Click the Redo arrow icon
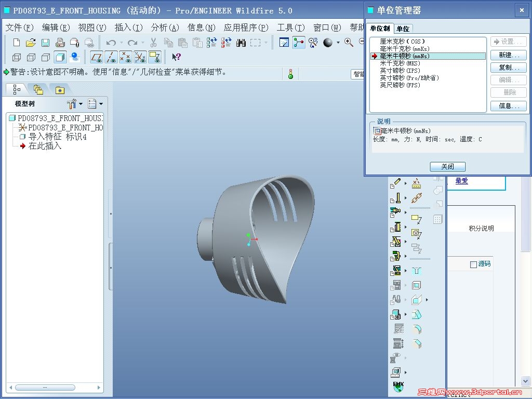This screenshot has height=399, width=532. click(x=132, y=43)
